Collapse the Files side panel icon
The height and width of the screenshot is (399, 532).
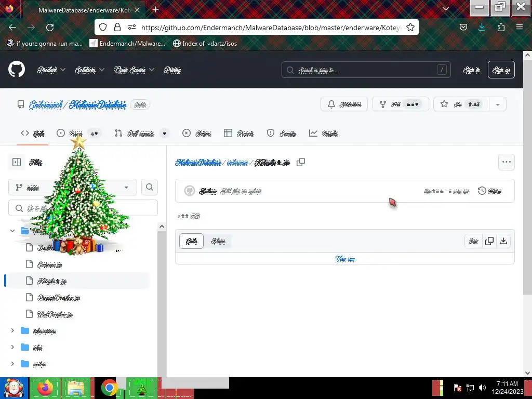[17, 162]
